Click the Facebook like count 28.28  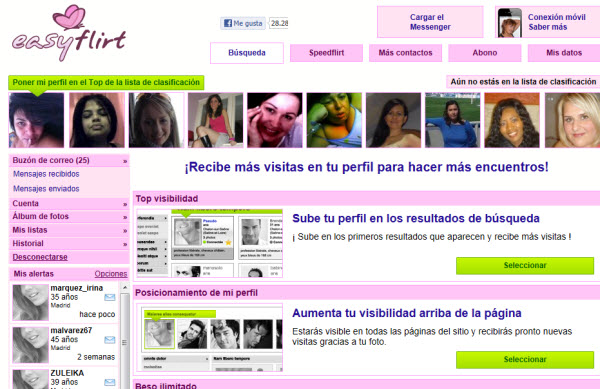click(279, 23)
